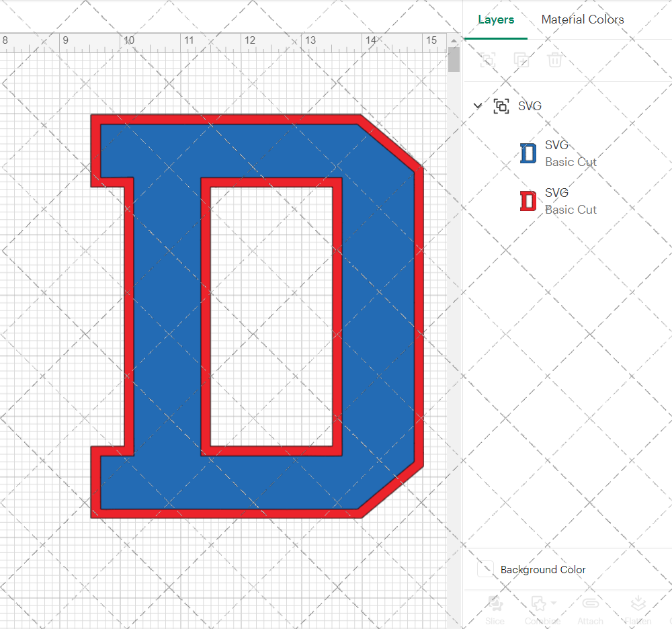Screen dimensions: 672x629
Task: Select the SVG group label
Action: pos(530,106)
